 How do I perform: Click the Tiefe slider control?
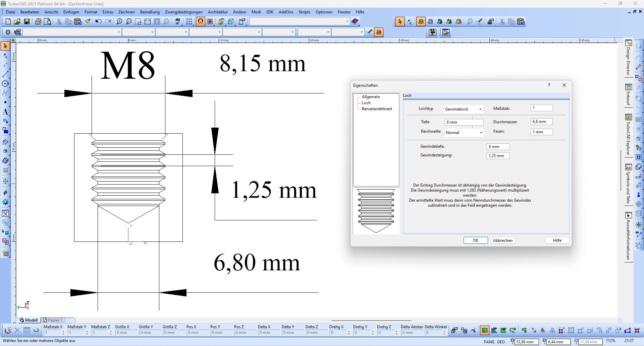pyautogui.click(x=472, y=122)
